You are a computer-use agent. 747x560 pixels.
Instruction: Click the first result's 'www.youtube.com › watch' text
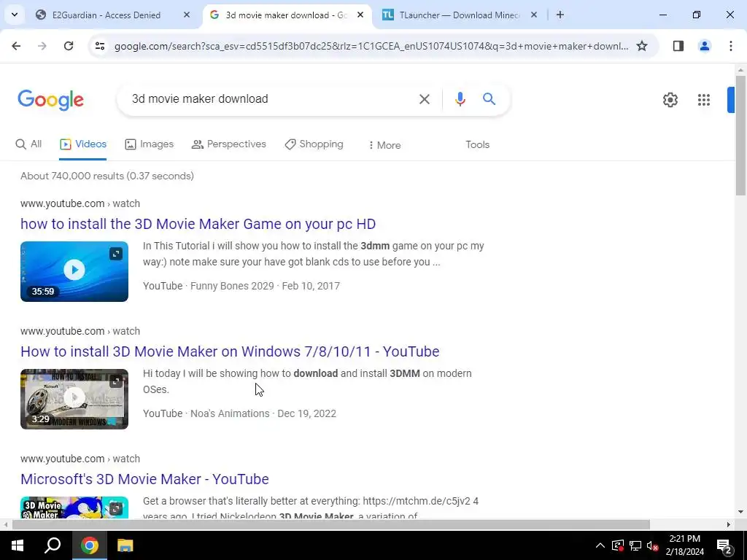(x=80, y=203)
